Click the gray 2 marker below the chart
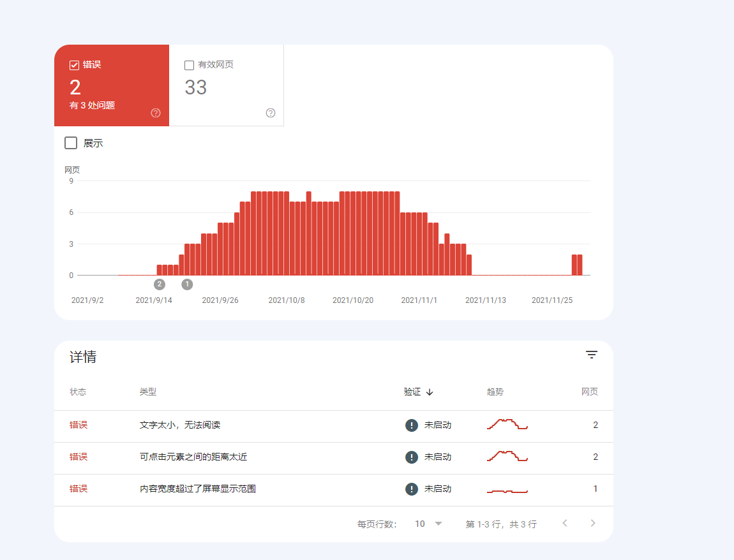734x560 pixels. click(159, 284)
